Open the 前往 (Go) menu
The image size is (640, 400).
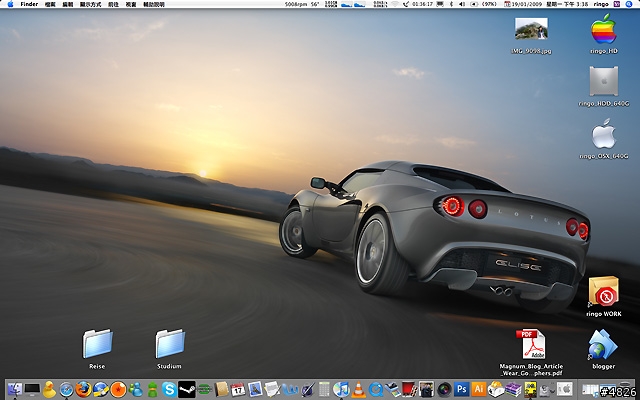pyautogui.click(x=113, y=4)
